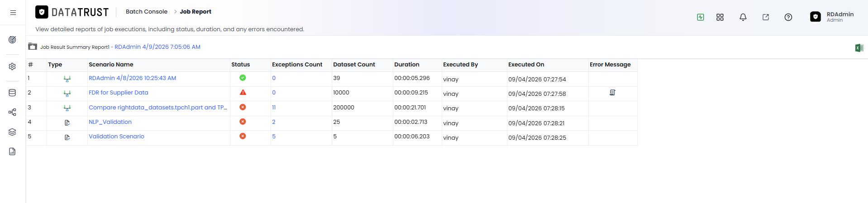Open the database sidebar icon
This screenshot has height=203, width=868.
tap(12, 93)
